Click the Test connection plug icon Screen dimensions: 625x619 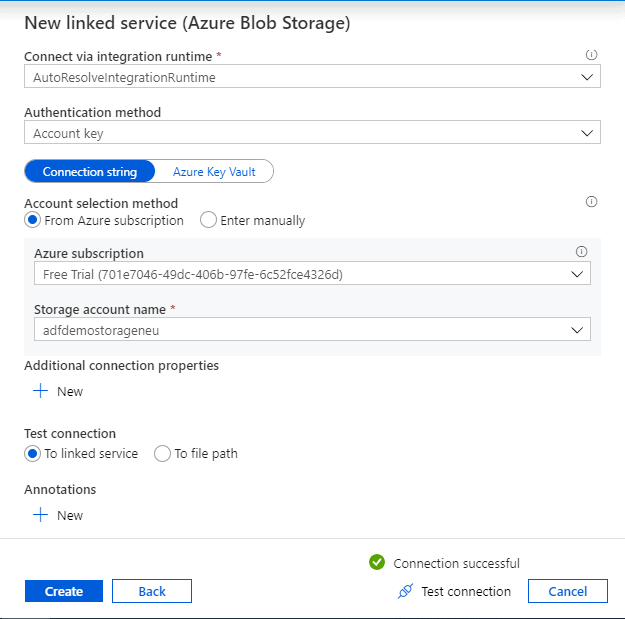[x=405, y=591]
